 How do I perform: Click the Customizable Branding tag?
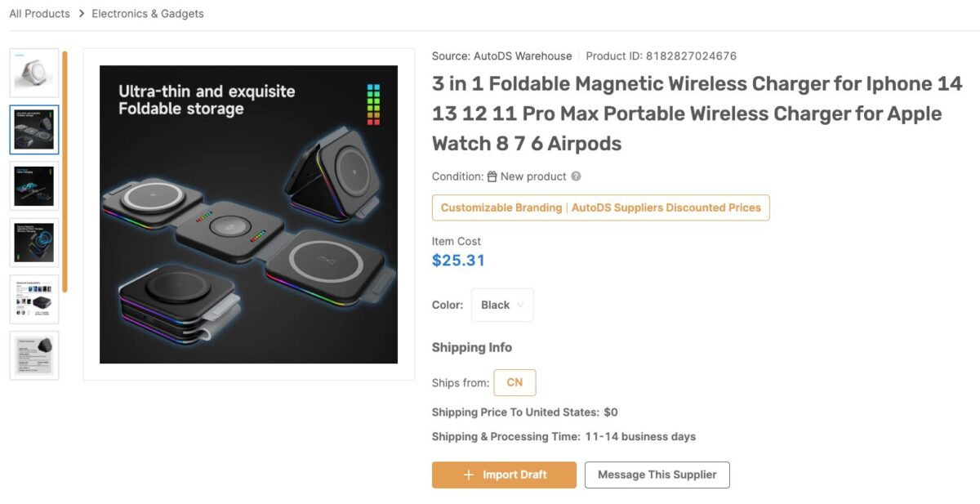501,207
